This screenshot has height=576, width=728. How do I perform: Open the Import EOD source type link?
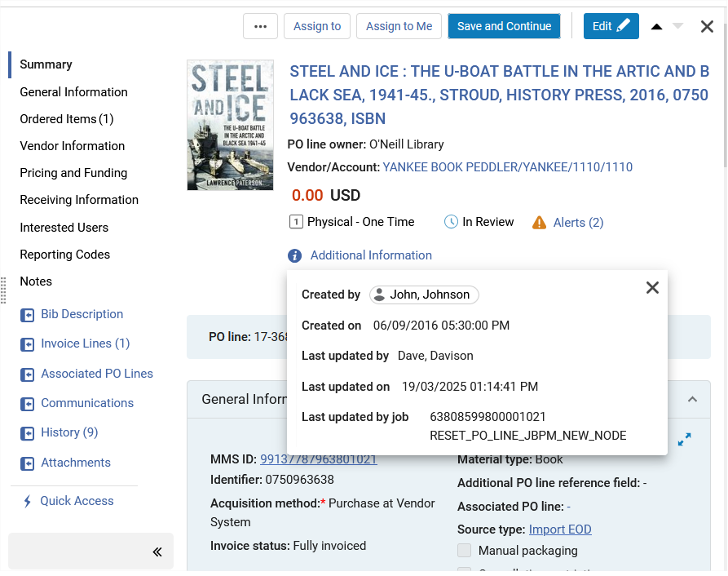(560, 529)
